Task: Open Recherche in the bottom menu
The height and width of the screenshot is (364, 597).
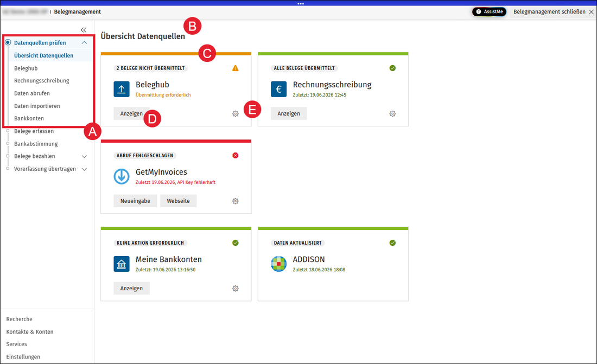Action: 20,319
